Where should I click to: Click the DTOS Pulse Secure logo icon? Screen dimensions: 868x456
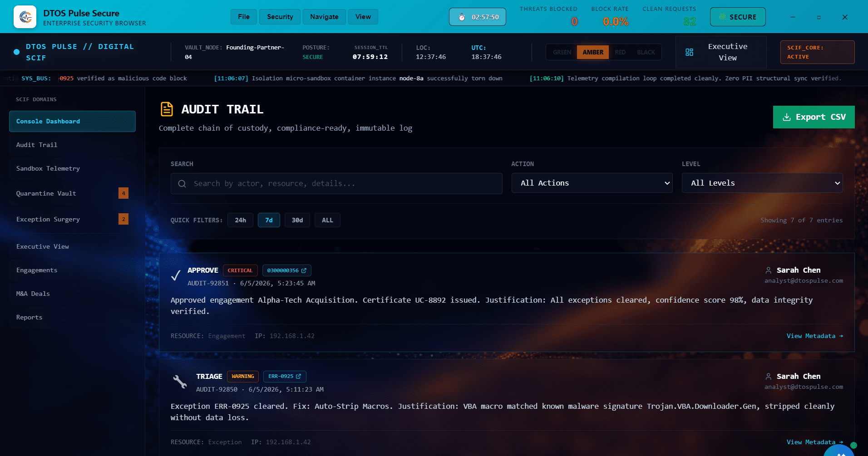coord(25,17)
